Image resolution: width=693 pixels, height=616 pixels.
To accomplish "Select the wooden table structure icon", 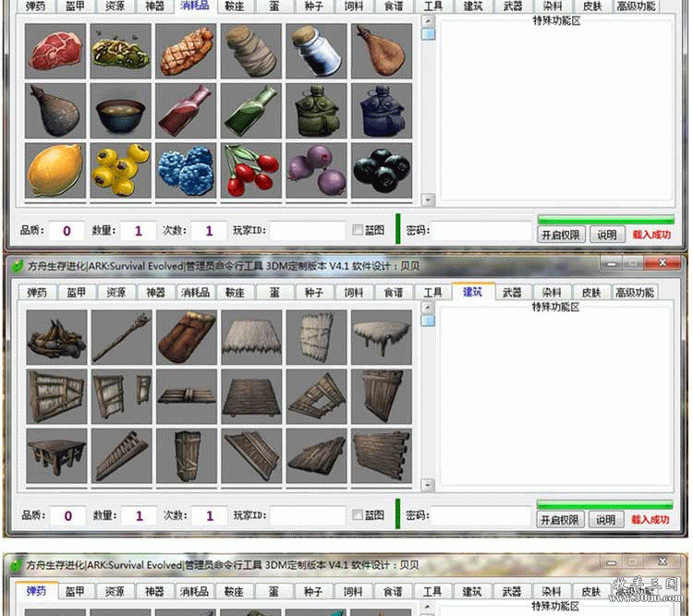I will pos(56,455).
